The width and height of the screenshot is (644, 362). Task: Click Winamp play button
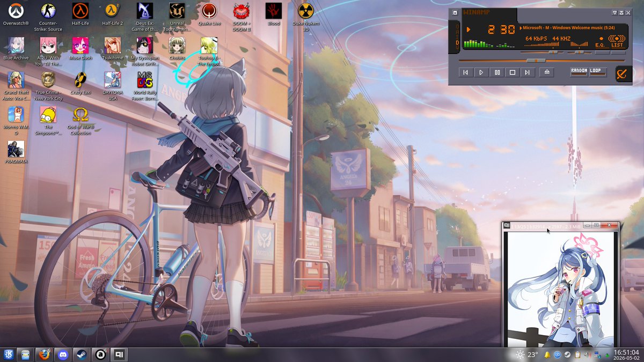481,72
